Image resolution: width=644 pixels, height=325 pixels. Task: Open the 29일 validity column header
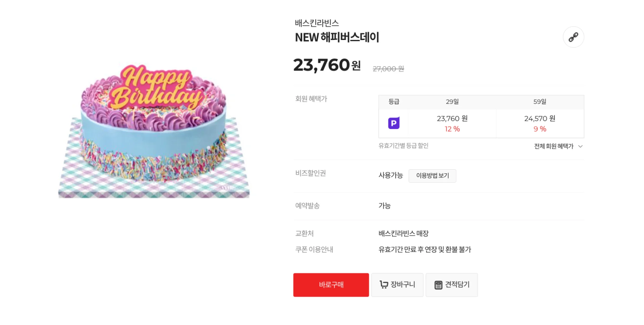coord(452,102)
